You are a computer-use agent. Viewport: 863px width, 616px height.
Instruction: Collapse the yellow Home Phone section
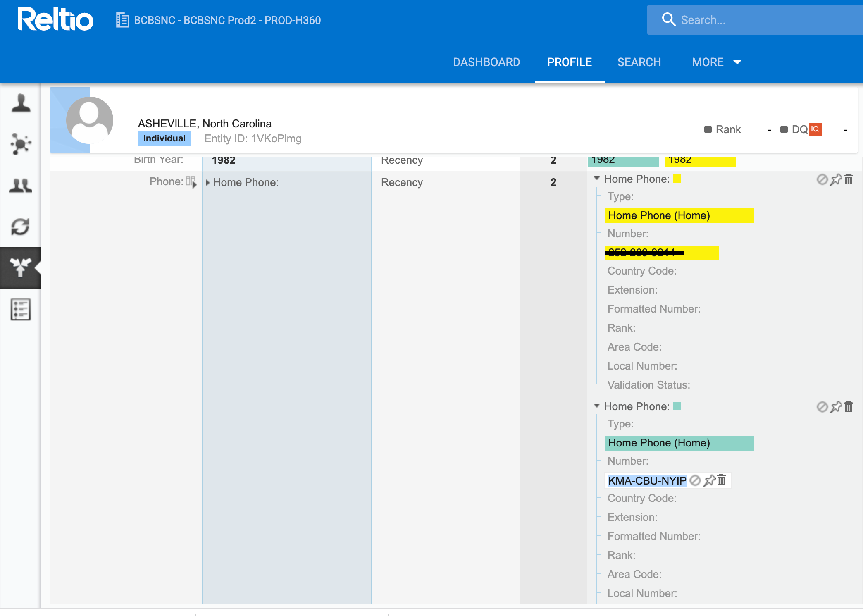coord(597,179)
